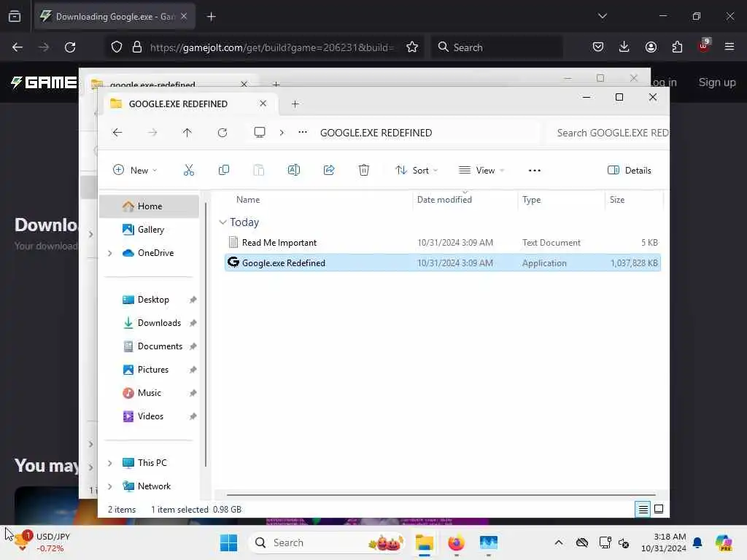
Task: Select Read Me Important text file
Action: pyautogui.click(x=443, y=242)
